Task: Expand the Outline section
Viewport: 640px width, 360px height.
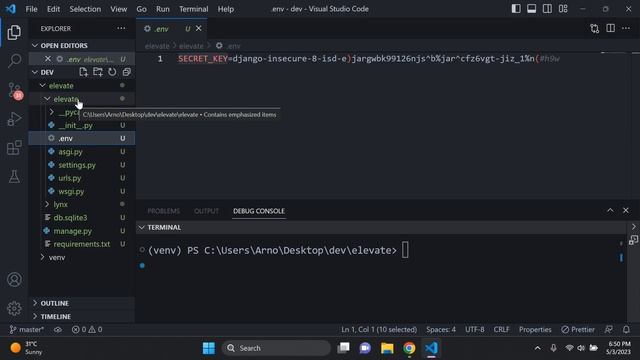Action: point(82,303)
